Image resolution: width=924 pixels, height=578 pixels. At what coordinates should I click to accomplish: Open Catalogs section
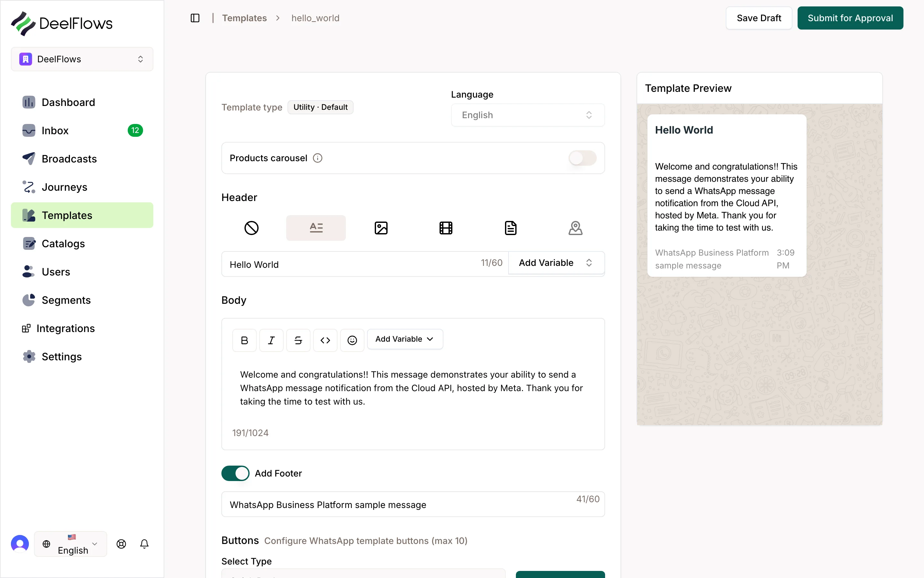pos(82,243)
